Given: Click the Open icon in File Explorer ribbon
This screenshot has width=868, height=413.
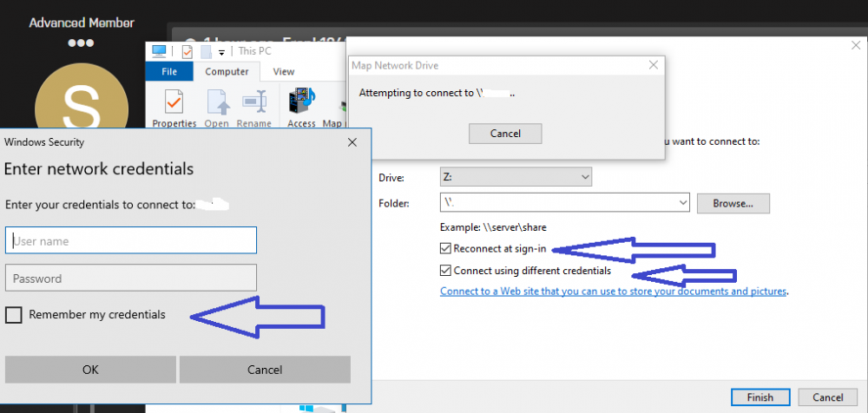Looking at the screenshot, I should (216, 103).
